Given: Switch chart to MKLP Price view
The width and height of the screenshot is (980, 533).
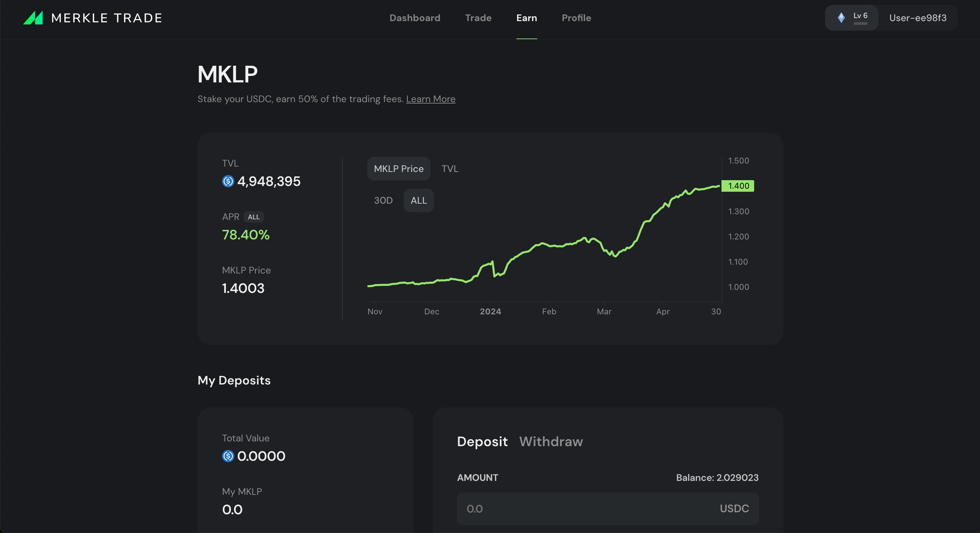Looking at the screenshot, I should tap(398, 169).
